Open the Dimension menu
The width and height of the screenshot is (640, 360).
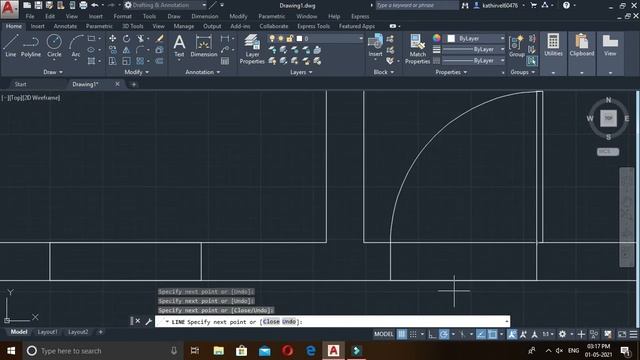pyautogui.click(x=204, y=16)
